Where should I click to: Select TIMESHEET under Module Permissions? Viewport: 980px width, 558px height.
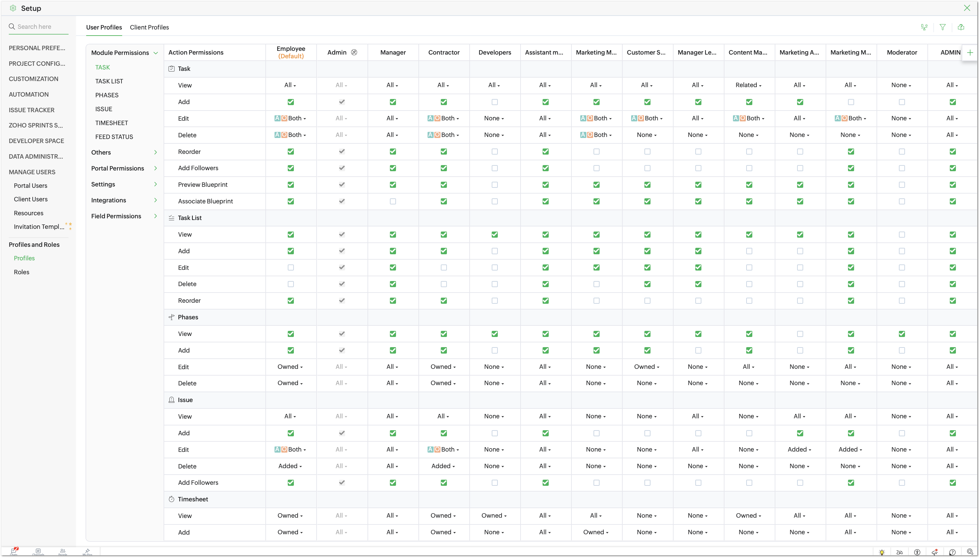[x=112, y=123]
